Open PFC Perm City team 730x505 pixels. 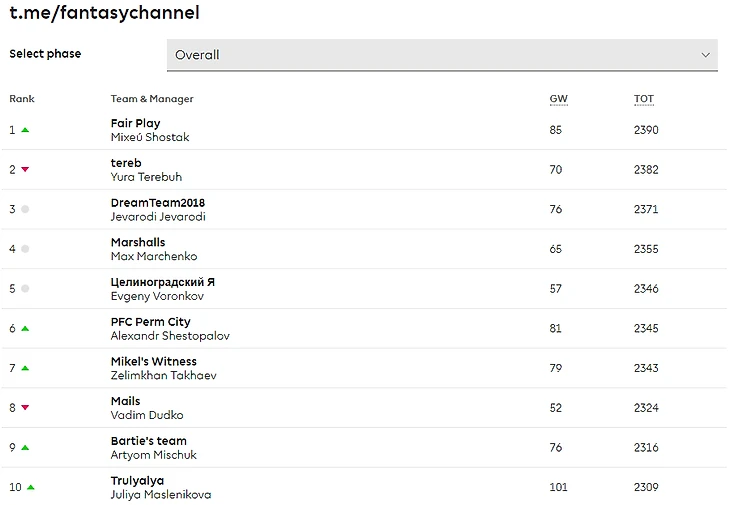tap(150, 322)
